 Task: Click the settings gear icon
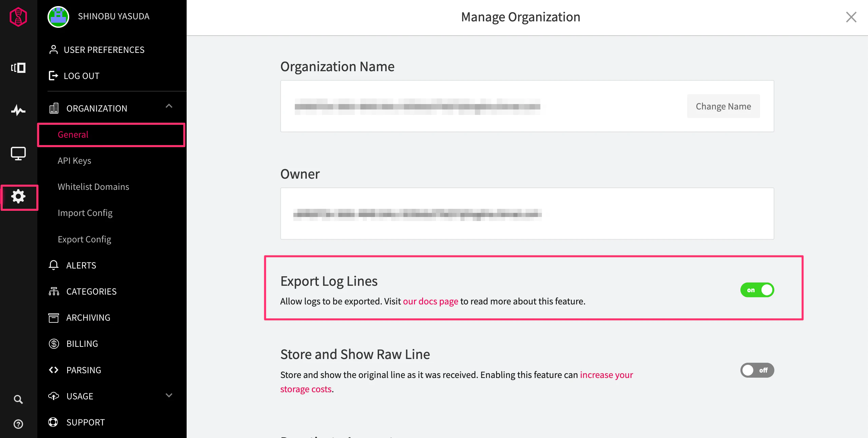pos(18,196)
